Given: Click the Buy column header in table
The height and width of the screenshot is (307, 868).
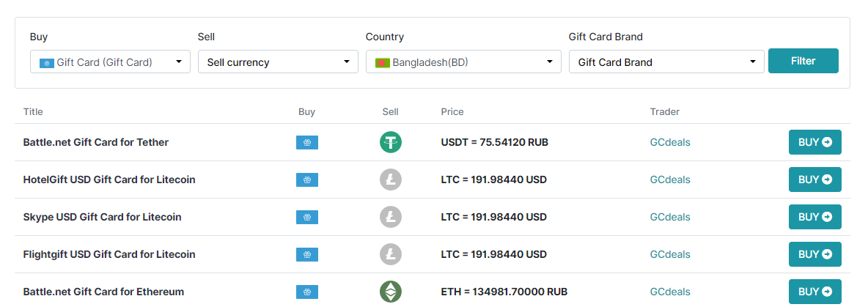Looking at the screenshot, I should tap(306, 112).
